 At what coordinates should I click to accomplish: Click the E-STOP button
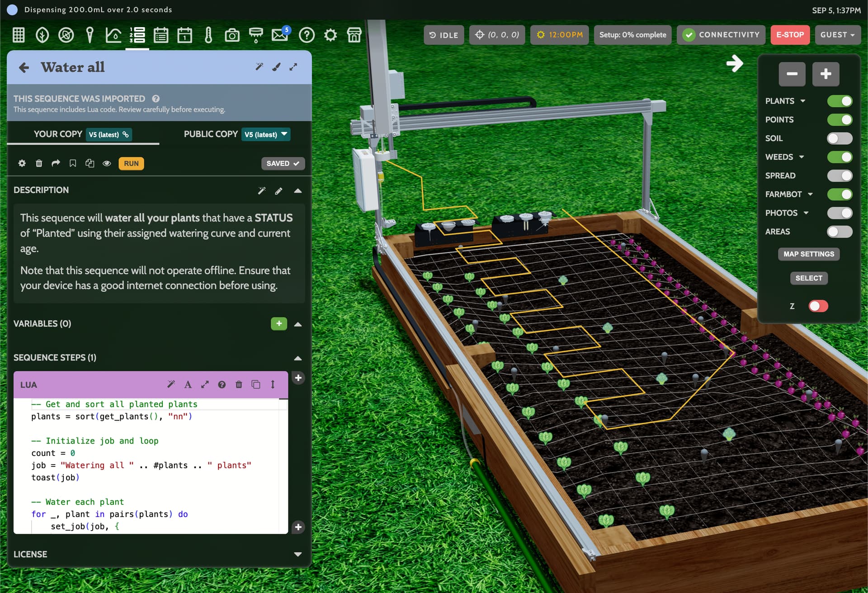[789, 35]
